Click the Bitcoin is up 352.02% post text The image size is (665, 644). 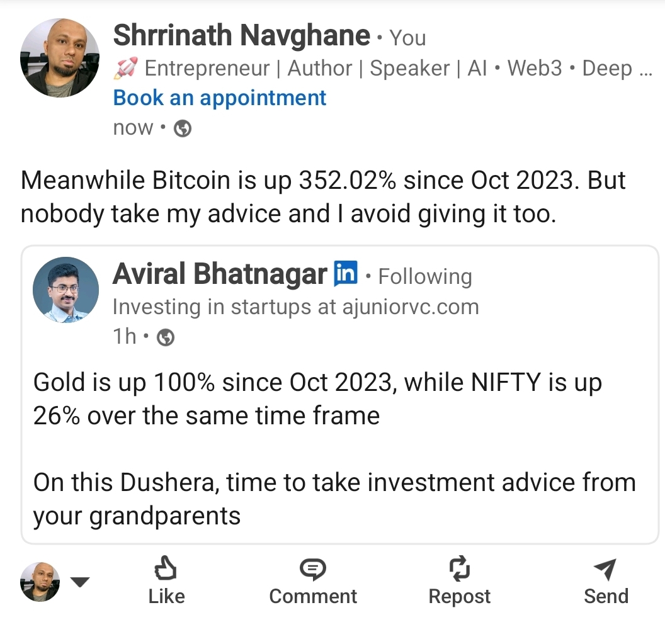(x=323, y=197)
